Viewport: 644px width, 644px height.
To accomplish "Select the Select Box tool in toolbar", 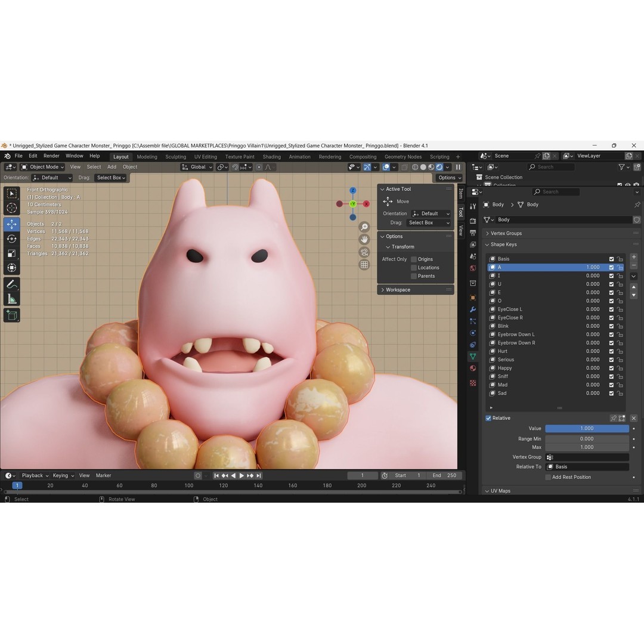I will click(x=11, y=193).
